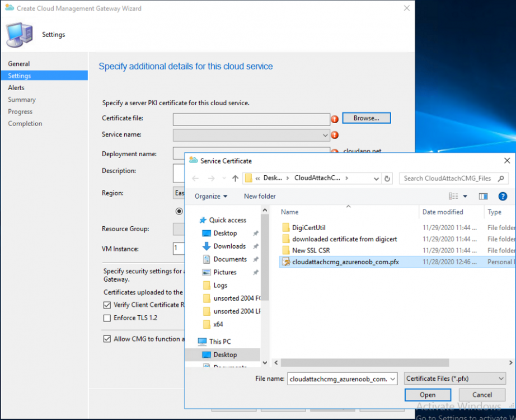Click the Documents icon under Quick access
Viewport: 516px width, 420px height.
click(x=207, y=259)
